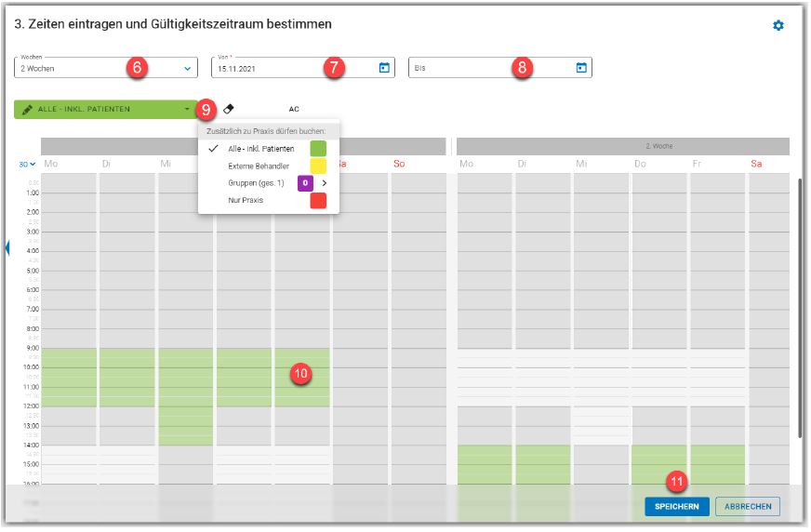The height and width of the screenshot is (532, 811).
Task: Click the AC clear-all button
Action: click(x=294, y=109)
